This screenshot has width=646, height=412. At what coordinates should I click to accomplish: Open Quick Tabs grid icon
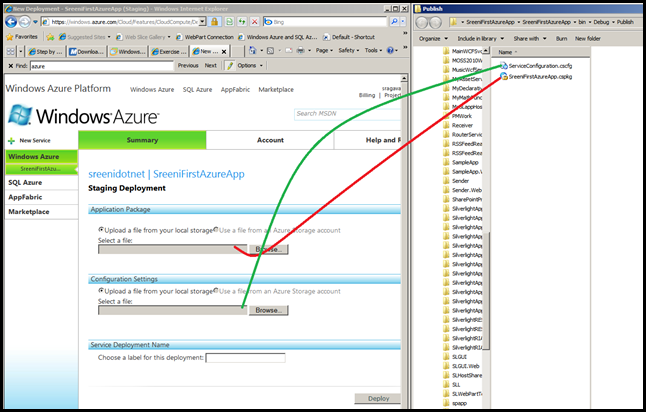click(10, 52)
